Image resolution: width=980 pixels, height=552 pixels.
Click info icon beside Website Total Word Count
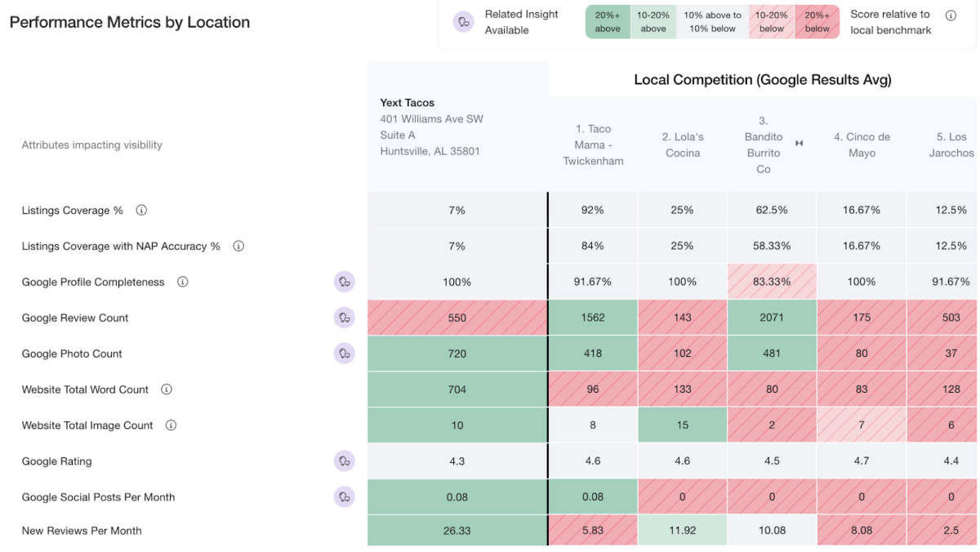click(x=167, y=390)
